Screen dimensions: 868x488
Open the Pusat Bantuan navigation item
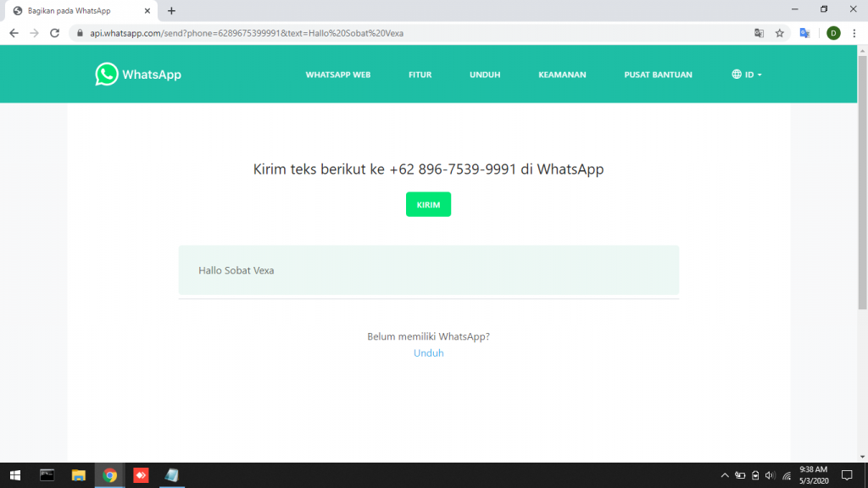[x=658, y=75]
